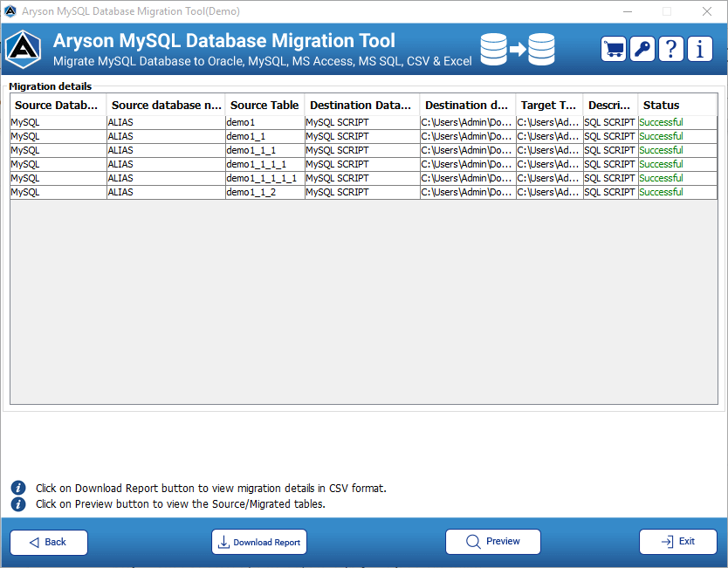Viewport: 728px width, 568px height.
Task: Click MySQL source cell in demo1 row
Action: (x=58, y=122)
